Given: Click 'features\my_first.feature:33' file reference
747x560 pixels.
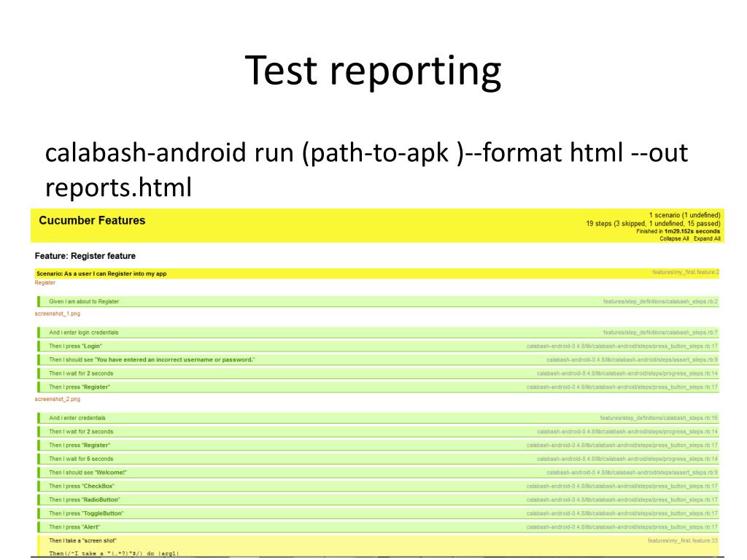Looking at the screenshot, I should (x=683, y=541).
